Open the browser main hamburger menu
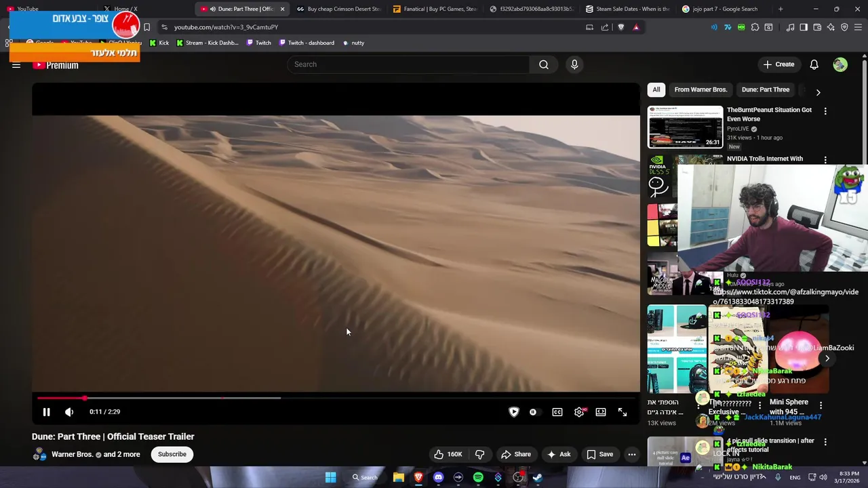Image resolution: width=868 pixels, height=488 pixels. [858, 27]
